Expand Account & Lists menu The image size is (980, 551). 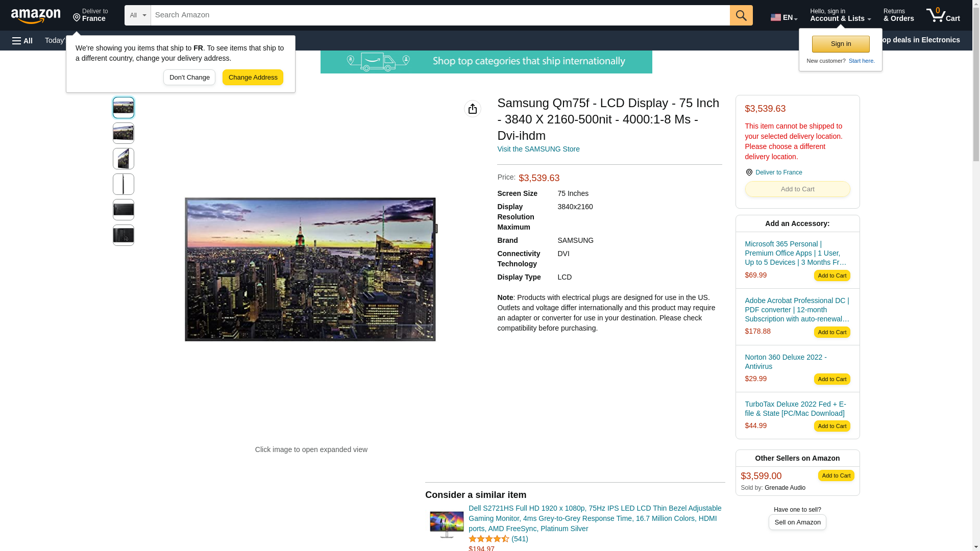point(840,15)
